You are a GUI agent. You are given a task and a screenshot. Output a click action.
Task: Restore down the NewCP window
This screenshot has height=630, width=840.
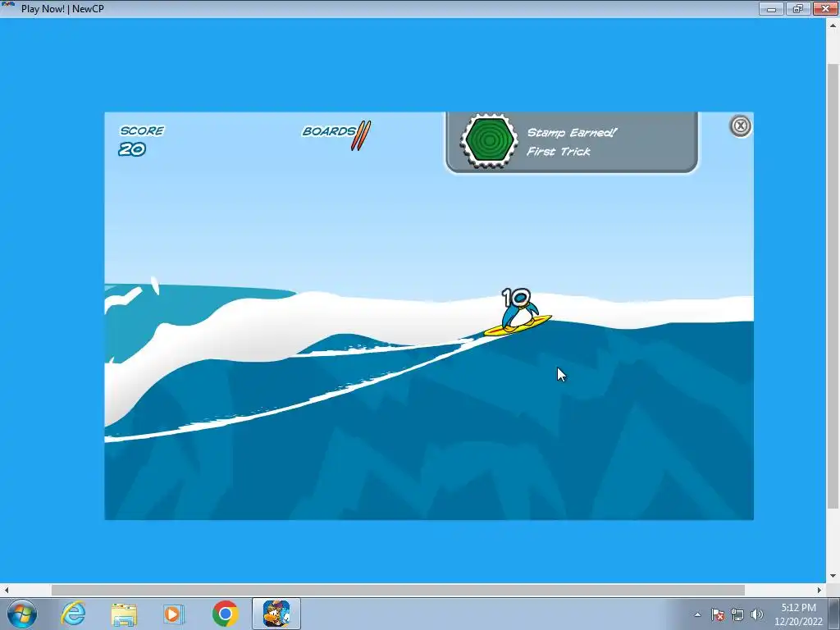point(798,8)
